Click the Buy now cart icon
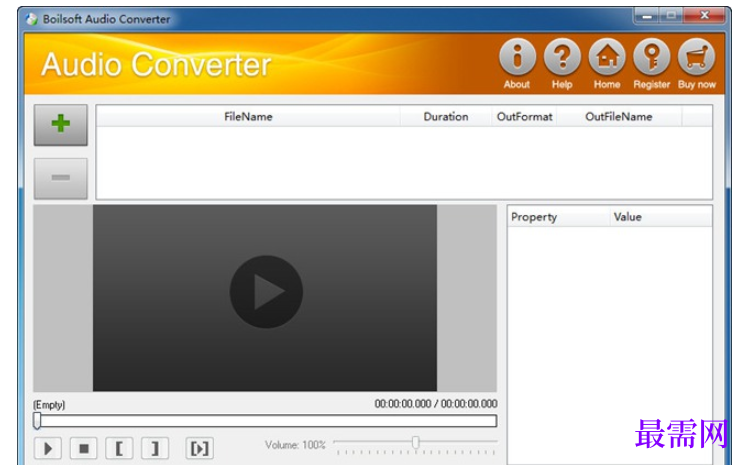The height and width of the screenshot is (465, 747). tap(697, 57)
